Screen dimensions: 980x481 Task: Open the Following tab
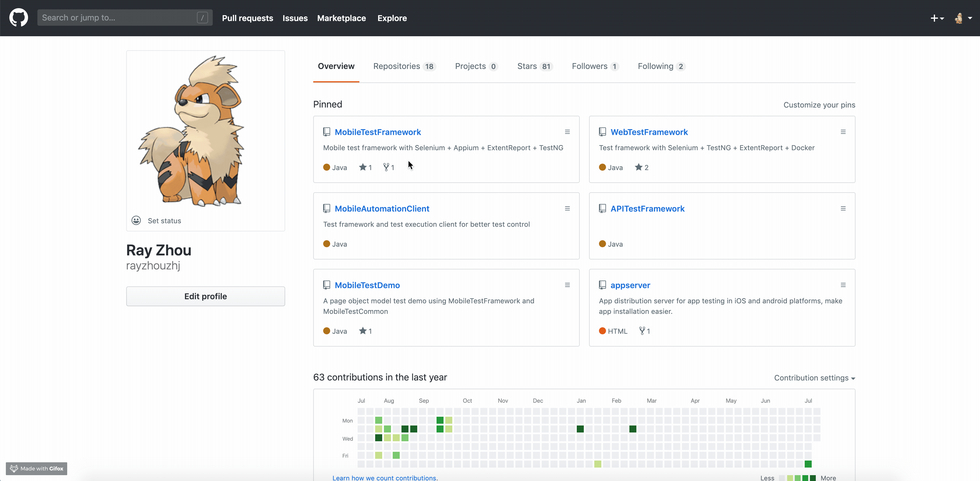[x=662, y=66]
